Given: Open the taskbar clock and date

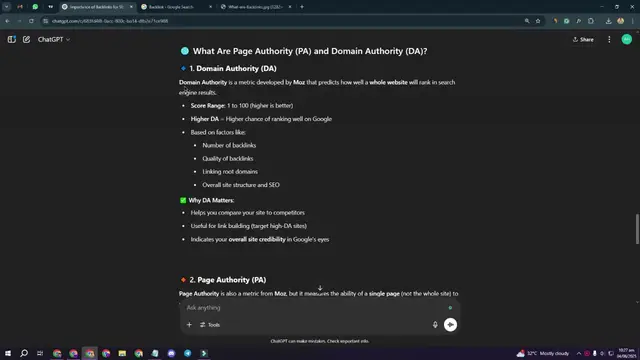Looking at the screenshot, I should pyautogui.click(x=627, y=353).
